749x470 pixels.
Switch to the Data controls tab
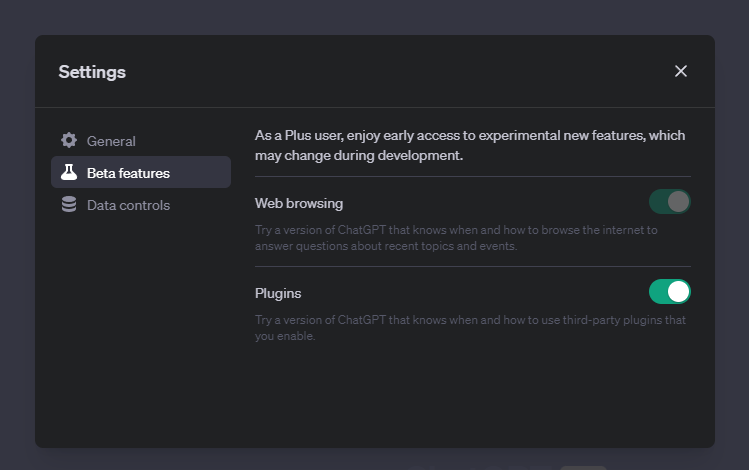click(x=141, y=205)
